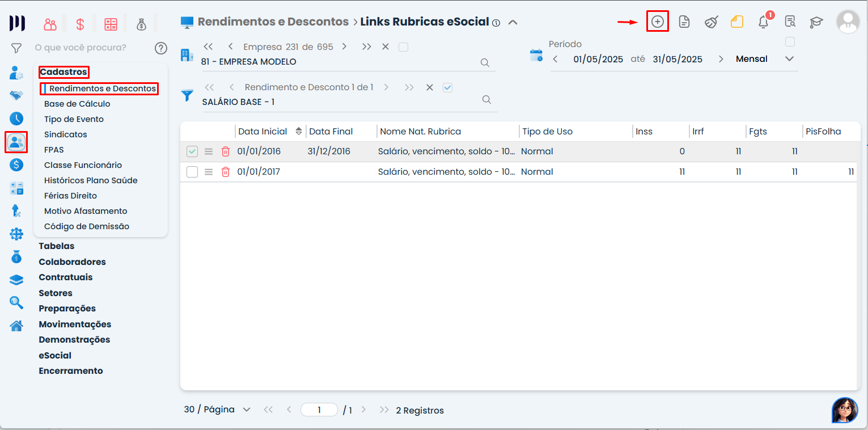The height and width of the screenshot is (430, 868).
Task: Open the Mensal period dropdown
Action: [x=789, y=59]
